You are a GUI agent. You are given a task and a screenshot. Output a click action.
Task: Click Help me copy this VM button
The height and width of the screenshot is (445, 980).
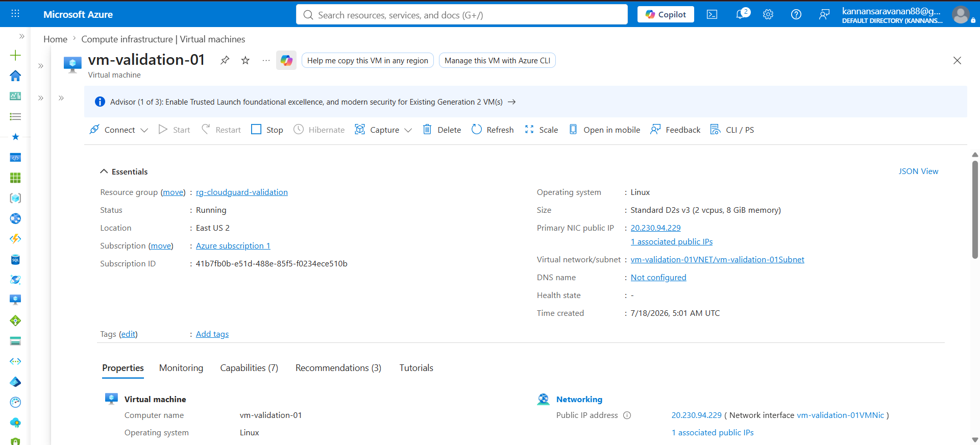pos(367,60)
